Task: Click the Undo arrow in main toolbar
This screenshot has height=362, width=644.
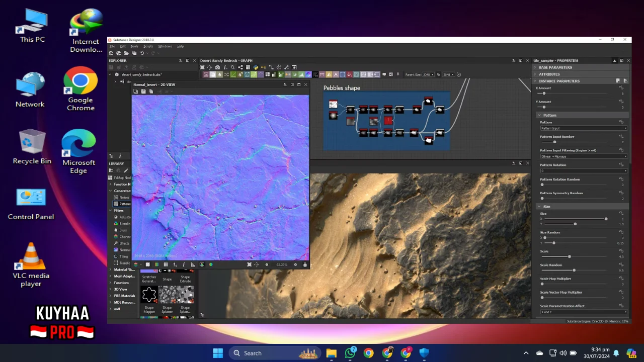Action: [x=142, y=53]
